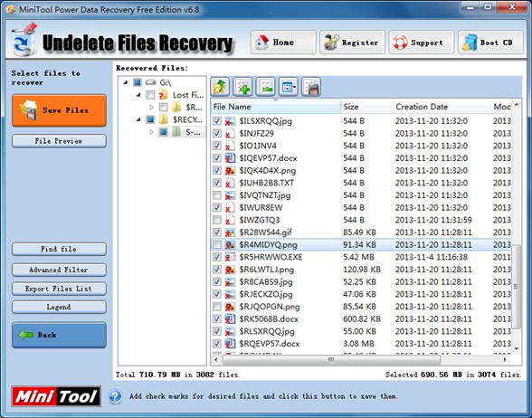532x418 pixels.
Task: Check the $IWZGTQ3 checkbox
Action: pos(217,220)
